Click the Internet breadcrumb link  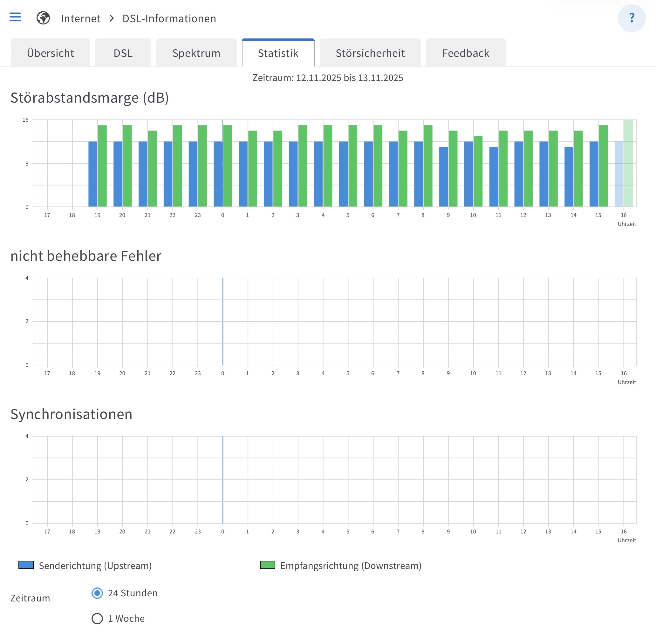point(80,19)
